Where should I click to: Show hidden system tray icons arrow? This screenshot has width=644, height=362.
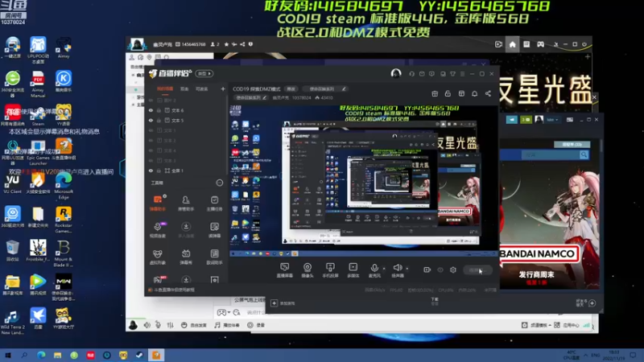[x=586, y=355]
